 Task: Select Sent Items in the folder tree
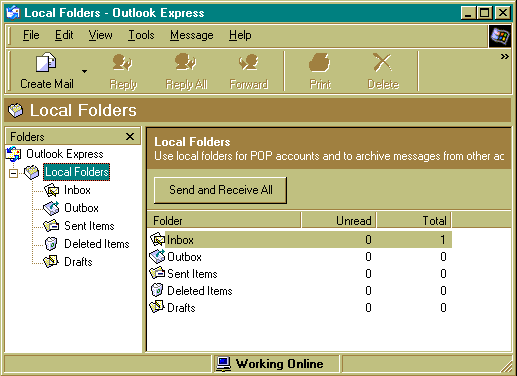(x=89, y=226)
